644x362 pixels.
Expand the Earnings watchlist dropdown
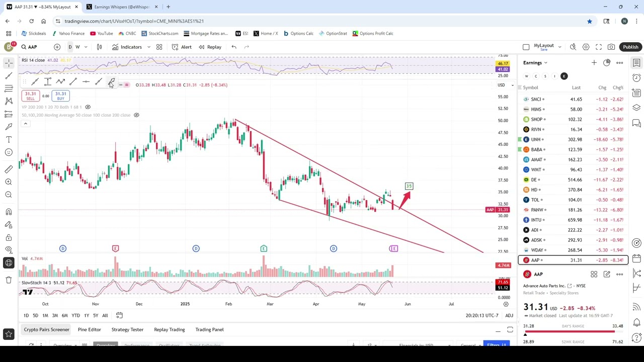pyautogui.click(x=535, y=63)
